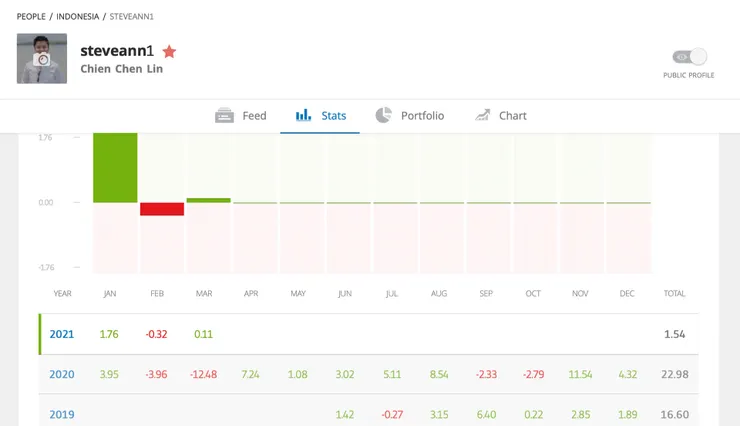Click the Feed newspaper icon

224,116
